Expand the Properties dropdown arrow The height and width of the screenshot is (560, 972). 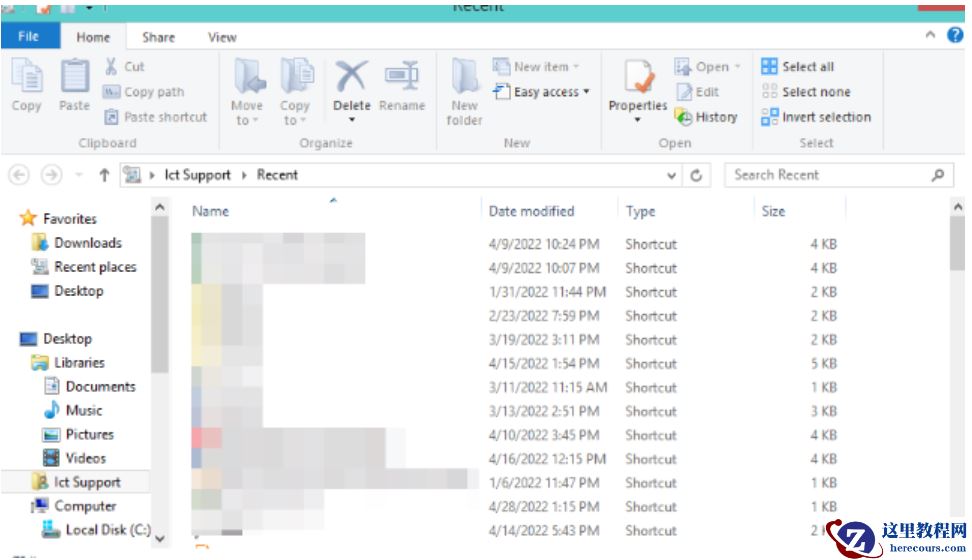click(638, 120)
